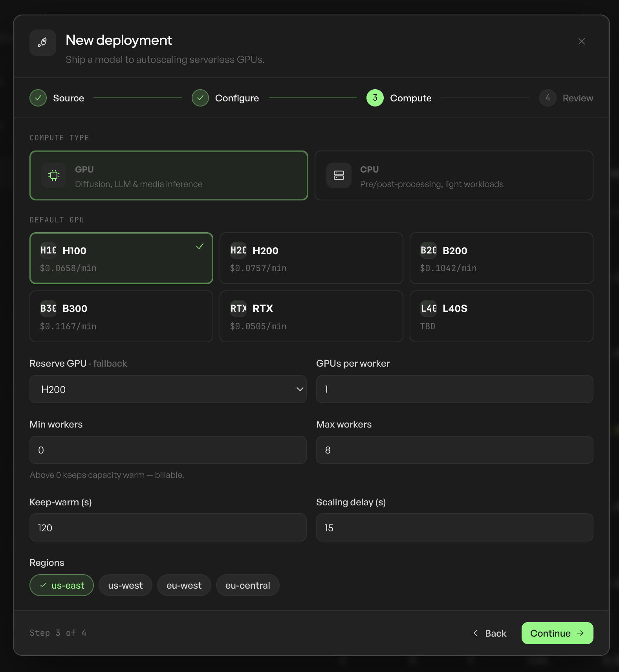Click the $0.0658/min H100 price
Image resolution: width=619 pixels, height=672 pixels.
(68, 268)
